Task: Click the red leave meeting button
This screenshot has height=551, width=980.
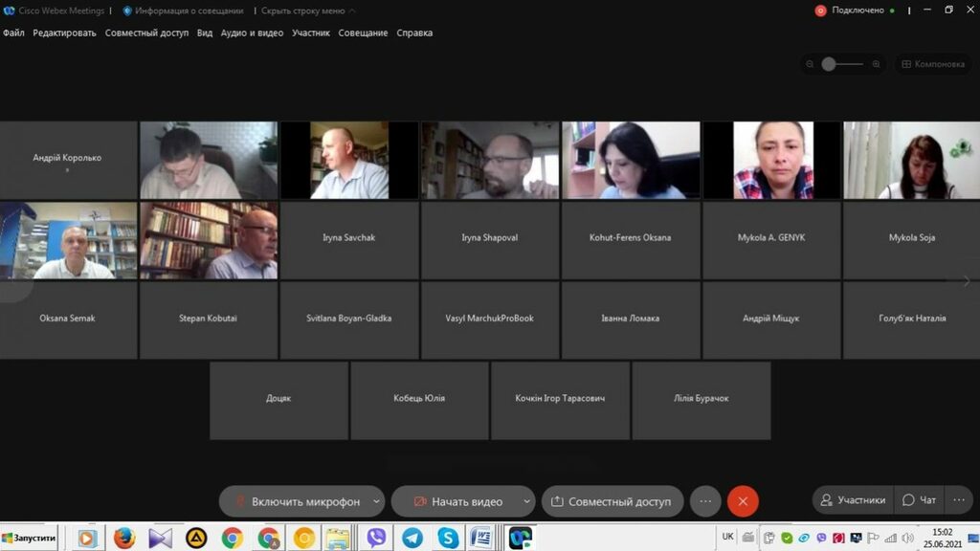Action: point(743,501)
